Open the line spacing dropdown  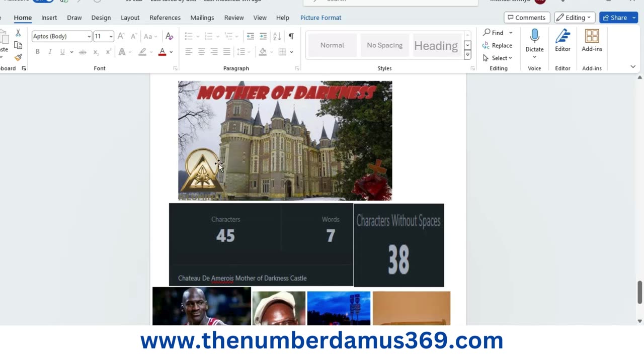pyautogui.click(x=249, y=52)
